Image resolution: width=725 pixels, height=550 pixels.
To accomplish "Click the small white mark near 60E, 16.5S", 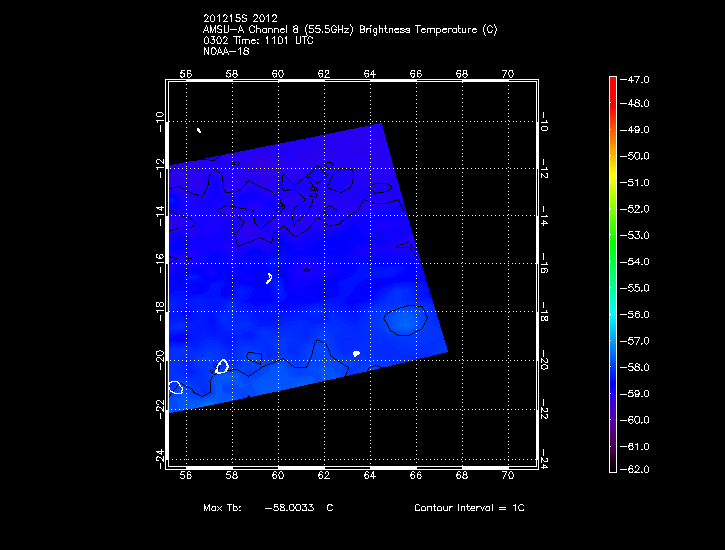I will click(x=270, y=278).
